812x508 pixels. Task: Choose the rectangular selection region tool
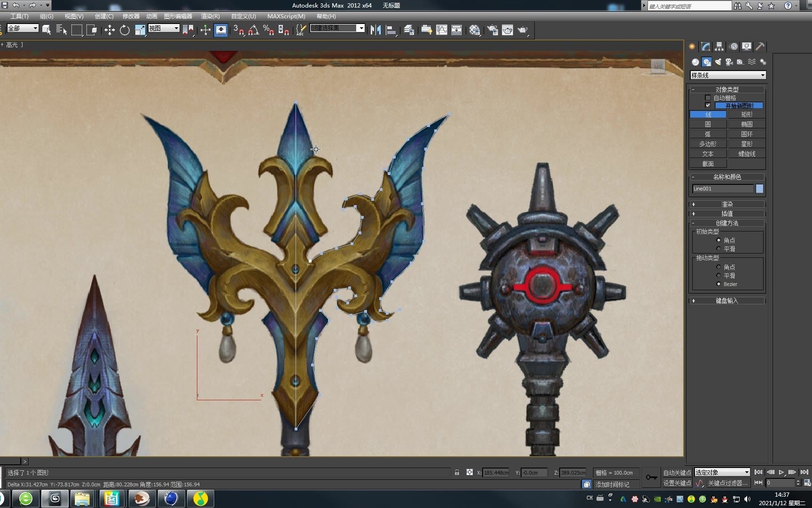(x=77, y=30)
